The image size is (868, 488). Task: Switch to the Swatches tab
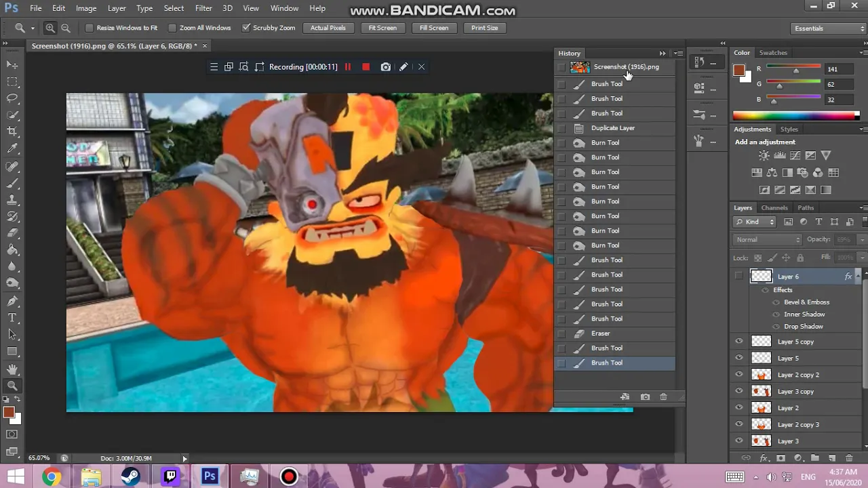point(773,52)
